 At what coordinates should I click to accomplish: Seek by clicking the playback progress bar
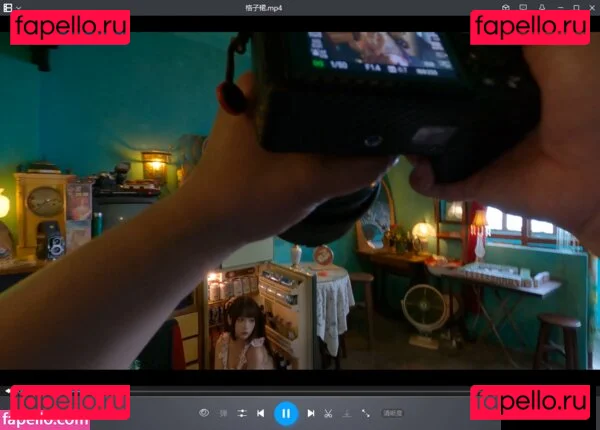300,390
